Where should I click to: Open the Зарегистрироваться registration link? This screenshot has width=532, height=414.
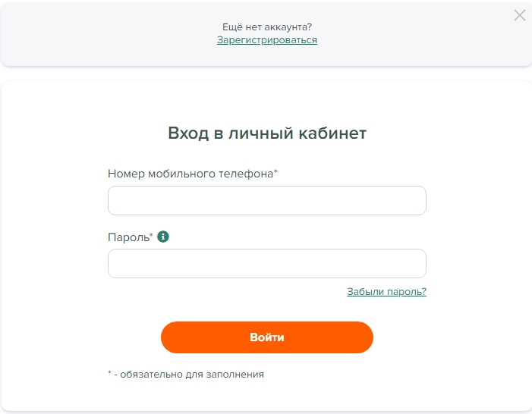click(x=267, y=40)
